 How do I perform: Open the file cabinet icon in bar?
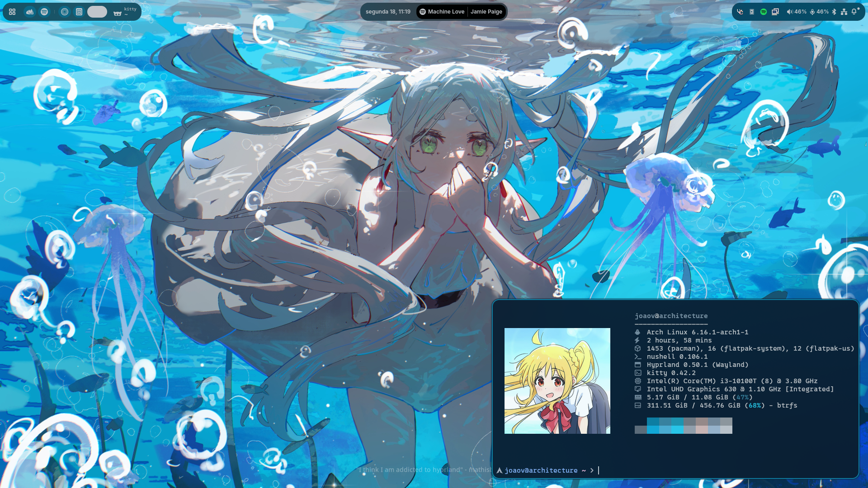click(x=79, y=12)
